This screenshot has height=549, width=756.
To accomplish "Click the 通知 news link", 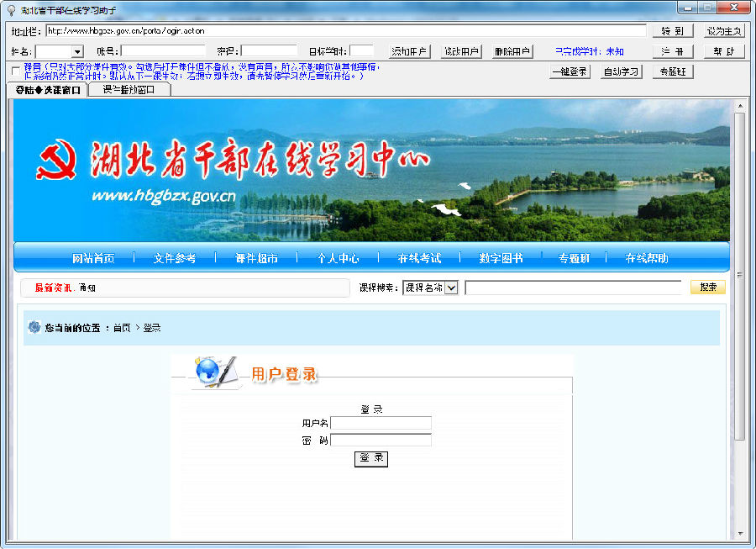I will click(87, 288).
